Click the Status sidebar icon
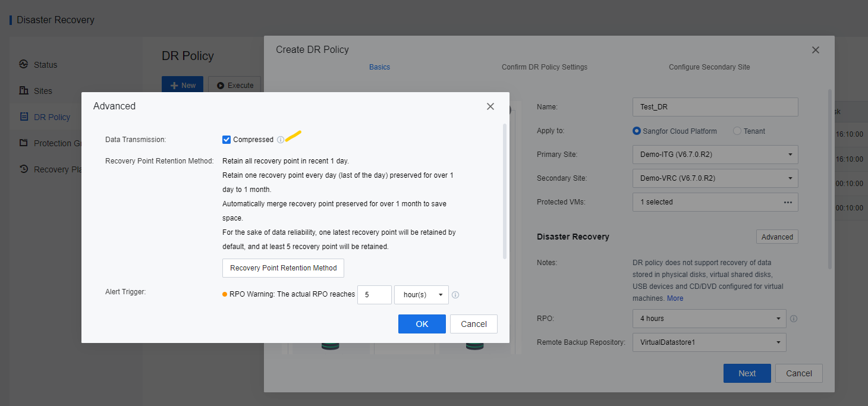 tap(24, 64)
